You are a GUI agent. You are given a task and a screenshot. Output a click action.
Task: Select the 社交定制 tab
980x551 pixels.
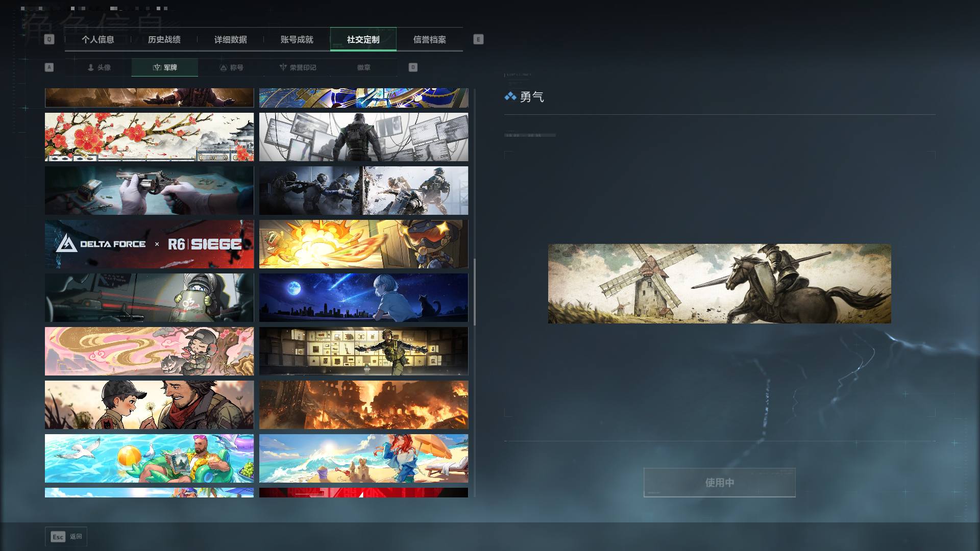click(363, 39)
